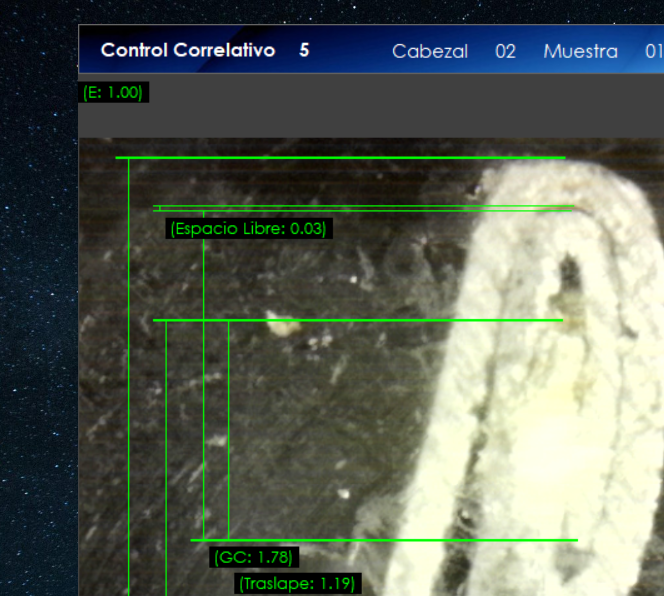Click the gray strip right of E: 1.00
Screen dimensions: 664x596
400,105
